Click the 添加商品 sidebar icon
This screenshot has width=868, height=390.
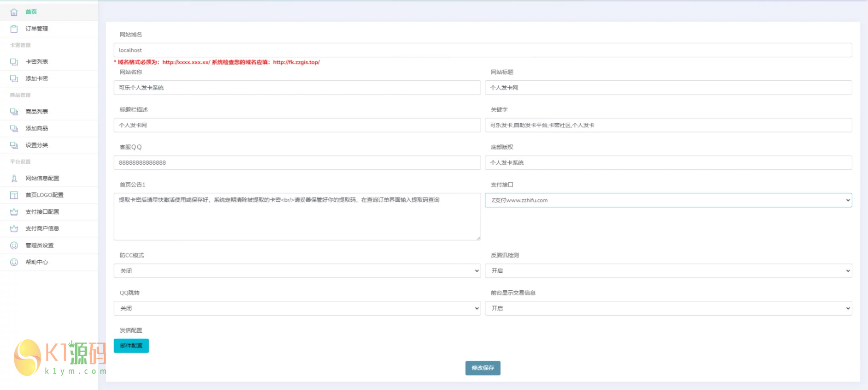click(14, 128)
